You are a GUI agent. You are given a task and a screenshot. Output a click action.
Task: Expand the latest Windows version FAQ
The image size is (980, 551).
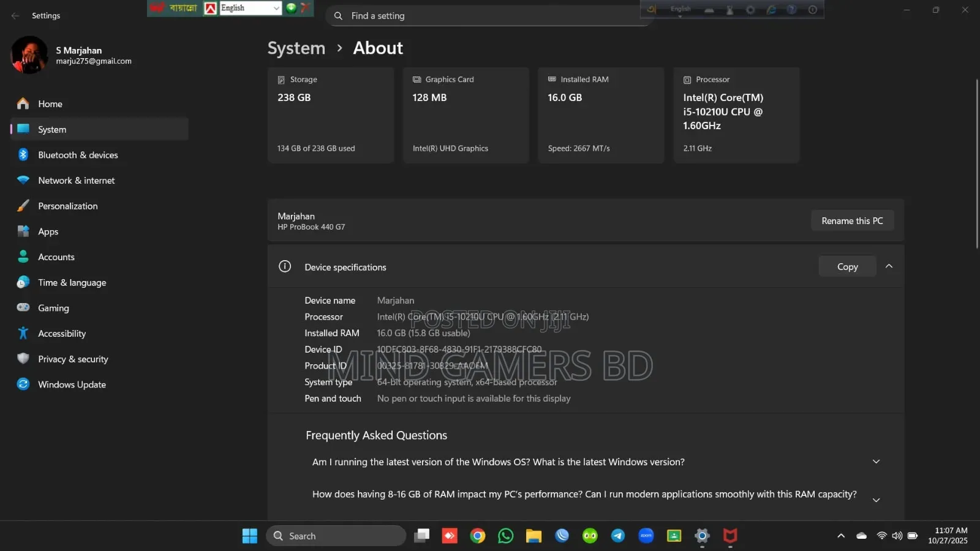(x=876, y=462)
